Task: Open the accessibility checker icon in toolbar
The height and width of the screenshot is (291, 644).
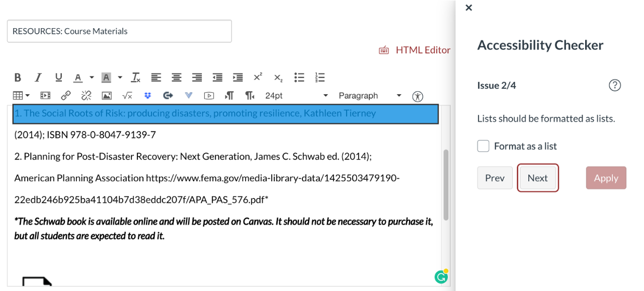Action: click(418, 96)
